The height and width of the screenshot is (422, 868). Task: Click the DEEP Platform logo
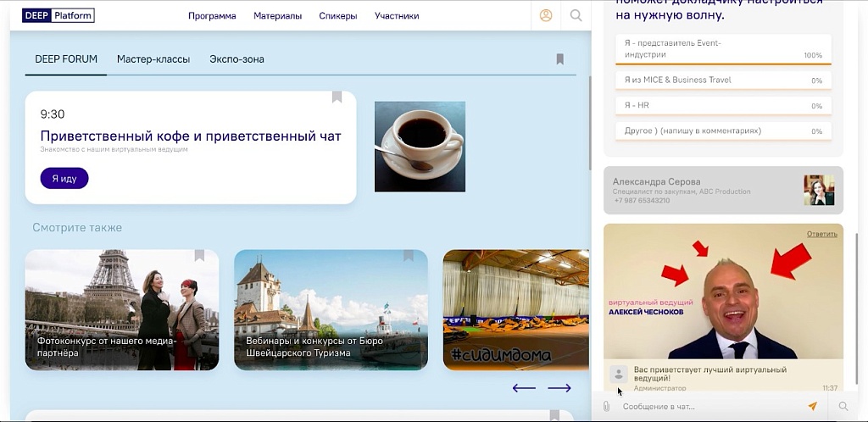58,15
